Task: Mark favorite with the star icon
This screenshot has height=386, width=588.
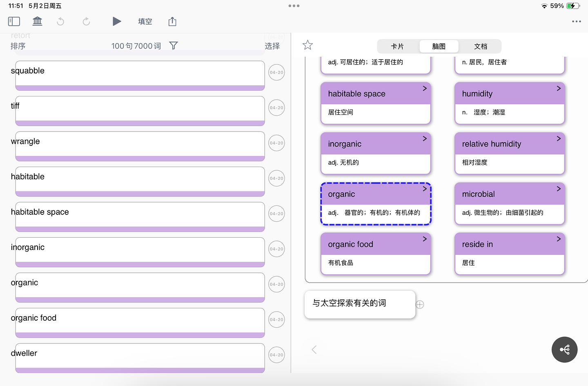Action: pos(307,45)
